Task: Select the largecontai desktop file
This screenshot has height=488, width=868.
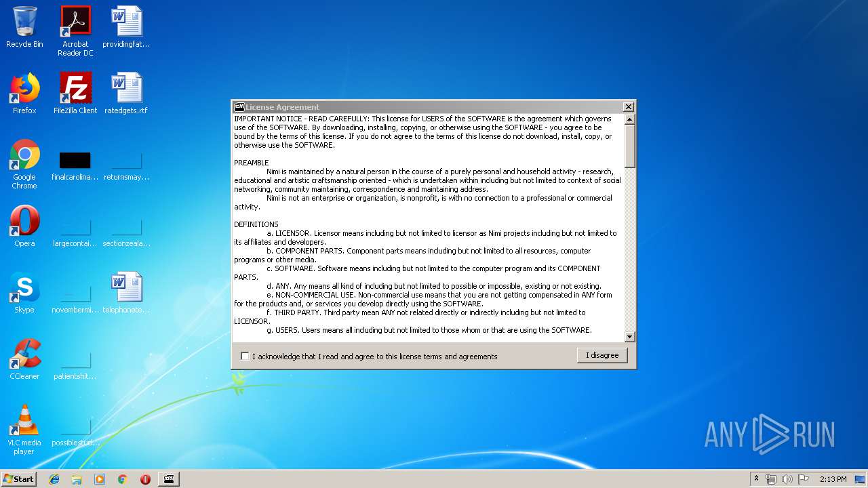Action: (75, 232)
